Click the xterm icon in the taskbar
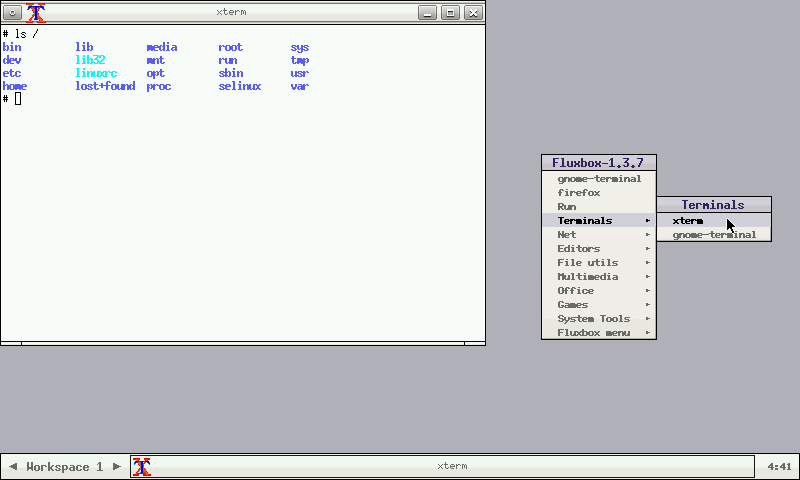This screenshot has height=480, width=800. [142, 466]
